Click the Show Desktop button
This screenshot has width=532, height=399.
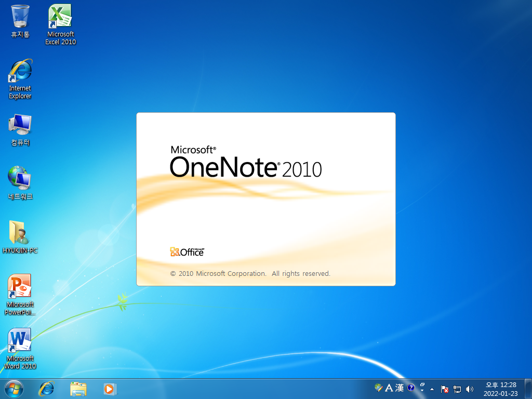coord(528,389)
